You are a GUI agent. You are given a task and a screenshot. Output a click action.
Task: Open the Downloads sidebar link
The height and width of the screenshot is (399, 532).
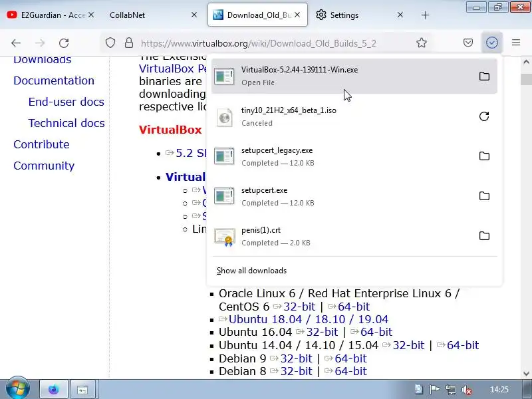click(42, 60)
